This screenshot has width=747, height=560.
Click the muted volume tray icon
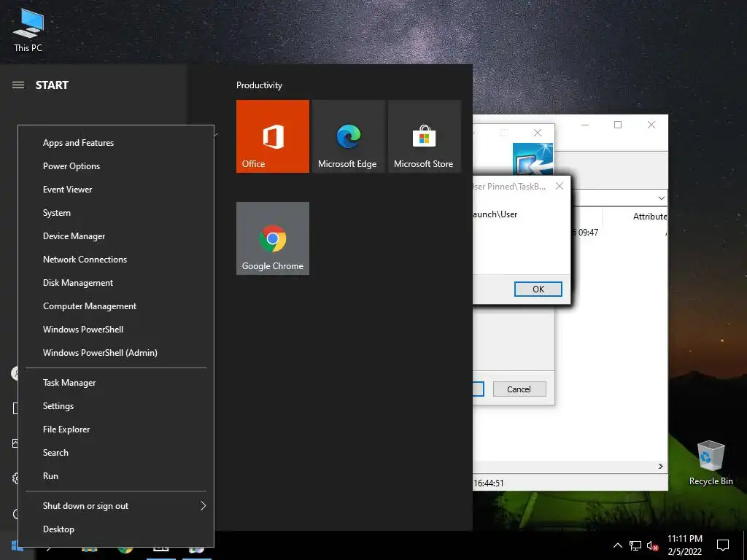click(x=652, y=545)
